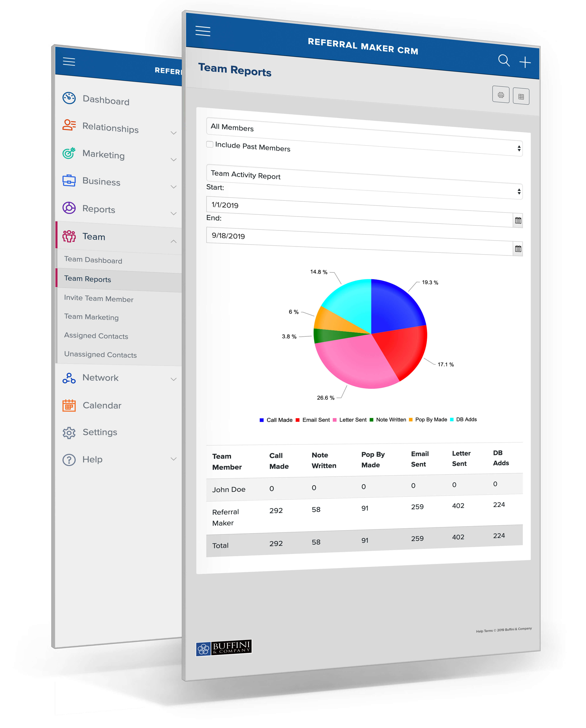This screenshot has height=728, width=586.
Task: Click Referral Maker team member name
Action: tap(225, 517)
